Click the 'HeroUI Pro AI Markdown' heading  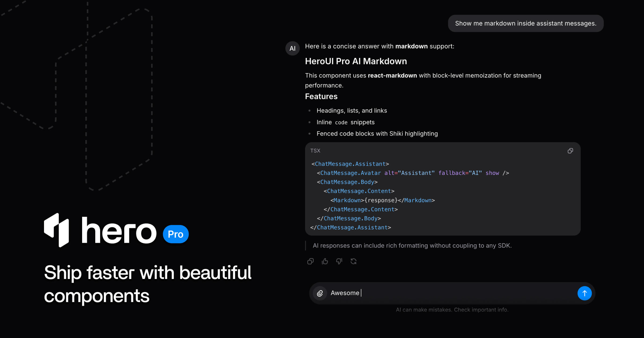click(x=356, y=61)
